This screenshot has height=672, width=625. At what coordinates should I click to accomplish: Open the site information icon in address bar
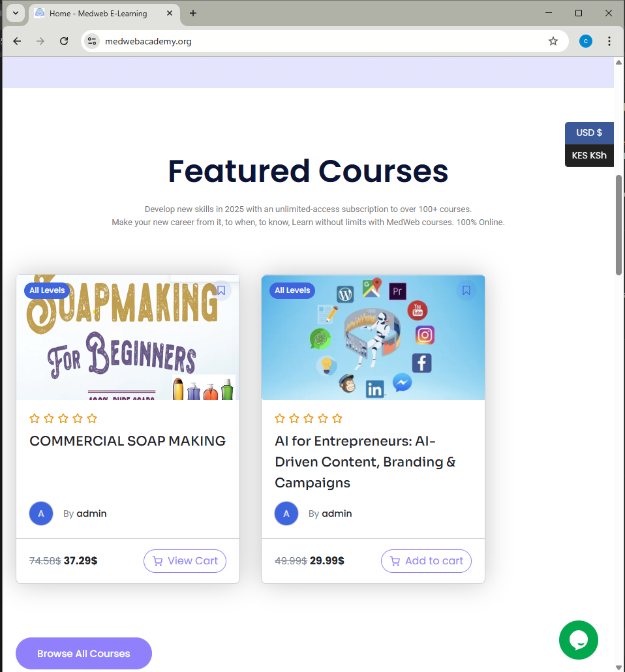point(92,41)
